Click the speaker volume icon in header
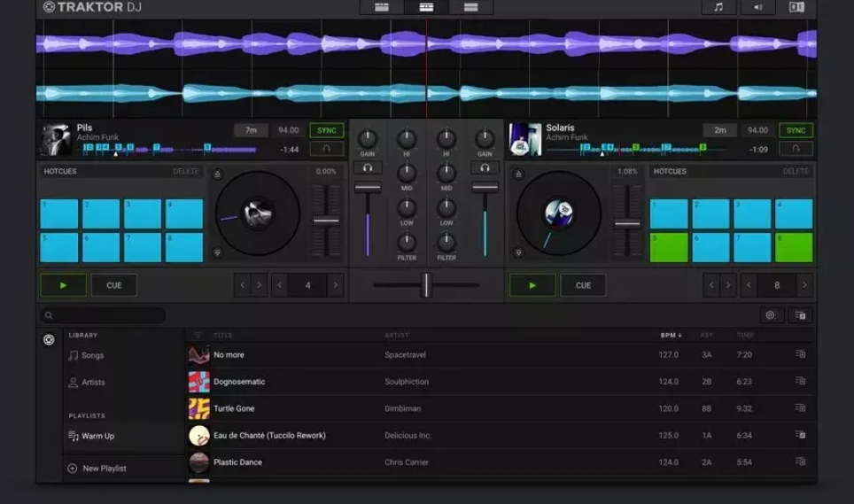Image resolution: width=854 pixels, height=504 pixels. tap(758, 7)
